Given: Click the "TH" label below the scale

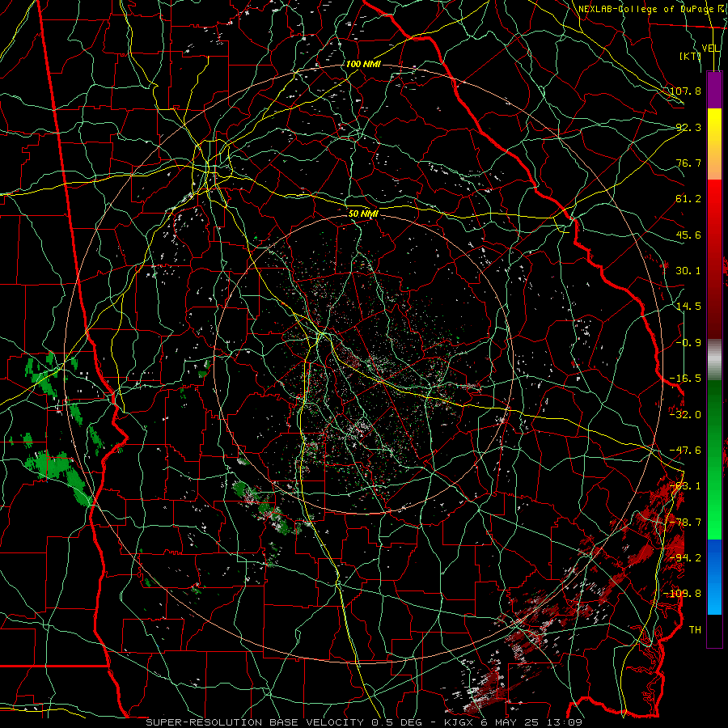Looking at the screenshot, I should (x=695, y=630).
